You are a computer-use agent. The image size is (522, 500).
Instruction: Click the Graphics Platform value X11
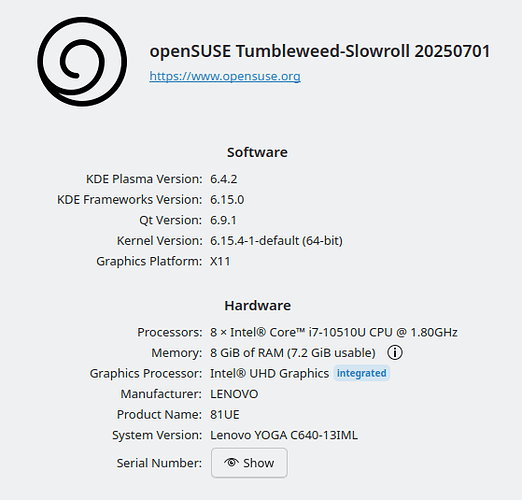click(x=220, y=261)
